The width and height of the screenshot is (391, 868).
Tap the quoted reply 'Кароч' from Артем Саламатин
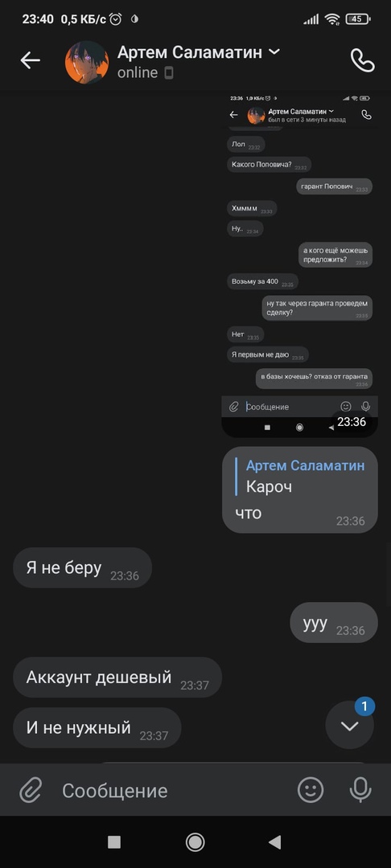(301, 476)
